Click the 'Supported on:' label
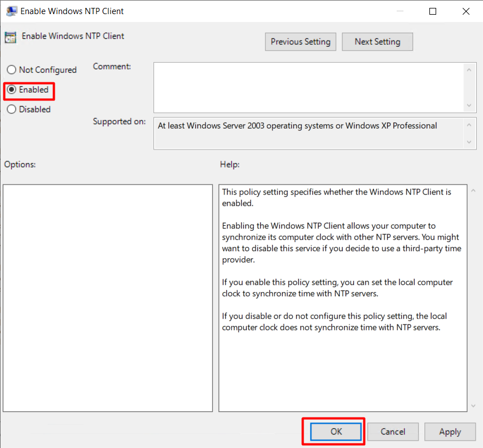Image resolution: width=483 pixels, height=448 pixels. click(x=119, y=121)
